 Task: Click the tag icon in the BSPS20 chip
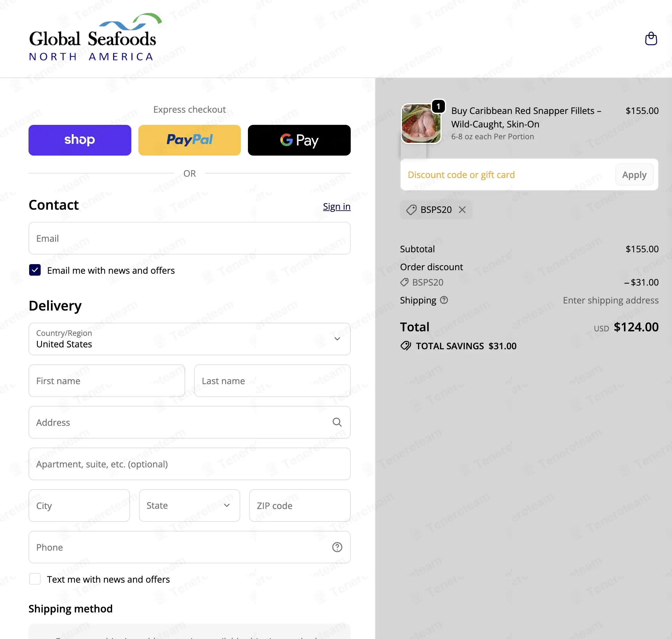click(x=411, y=210)
